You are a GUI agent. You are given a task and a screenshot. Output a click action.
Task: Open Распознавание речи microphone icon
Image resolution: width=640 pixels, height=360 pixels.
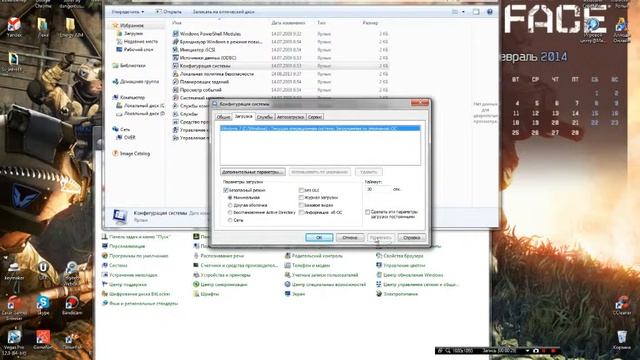tap(196, 256)
